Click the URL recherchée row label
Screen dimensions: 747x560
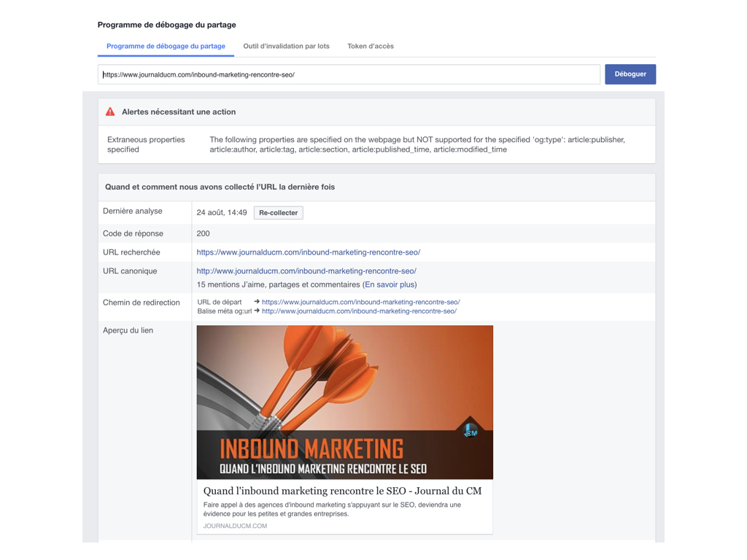tap(131, 252)
